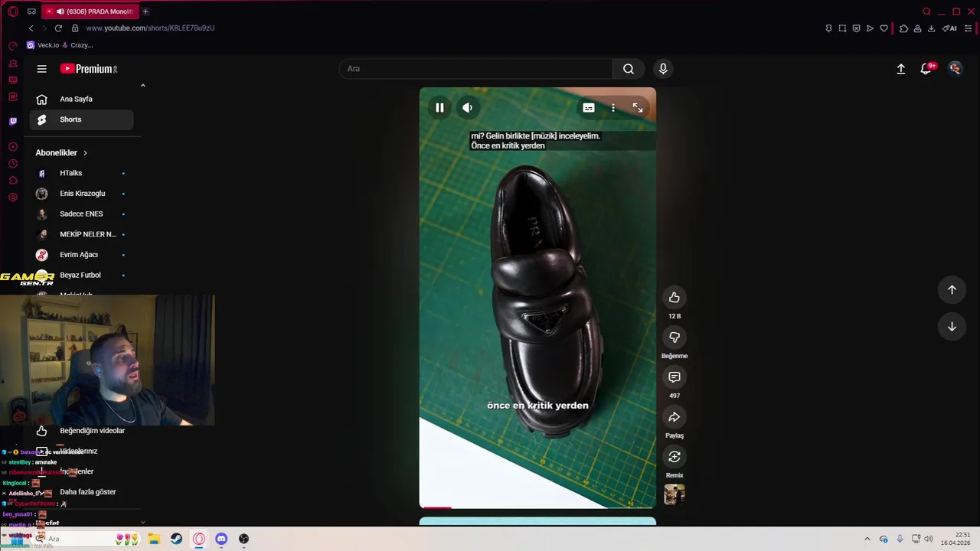Expand the Abonelikler section
980x551 pixels.
[61, 153]
